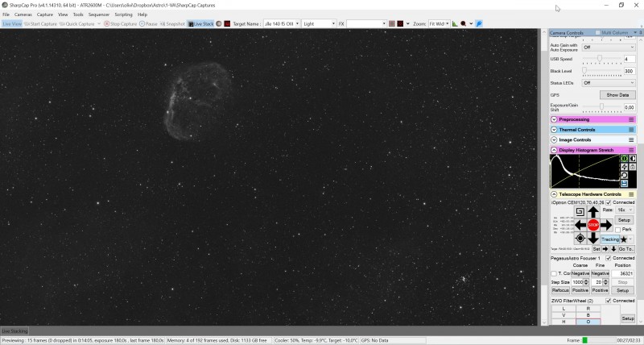Screen dimensions: 644x345
Task: Open histogram tool in top toolbar
Action: click(x=455, y=24)
